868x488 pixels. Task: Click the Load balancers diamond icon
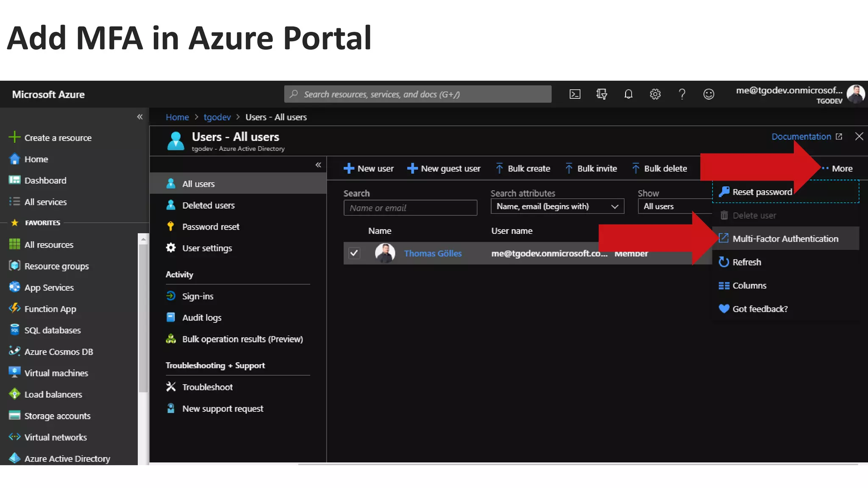(x=14, y=394)
